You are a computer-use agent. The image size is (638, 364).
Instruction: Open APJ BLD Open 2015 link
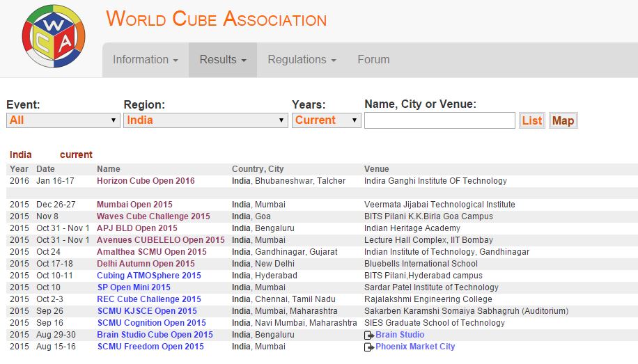coord(137,228)
